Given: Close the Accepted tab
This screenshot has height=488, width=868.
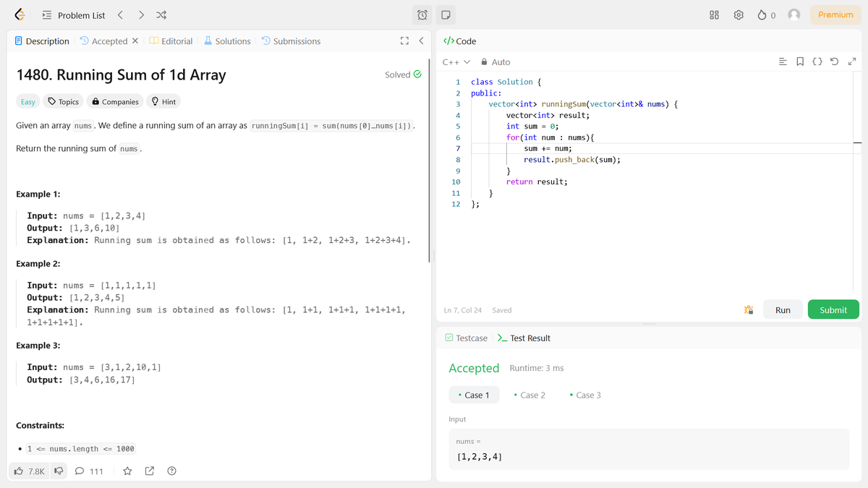Looking at the screenshot, I should [x=135, y=41].
